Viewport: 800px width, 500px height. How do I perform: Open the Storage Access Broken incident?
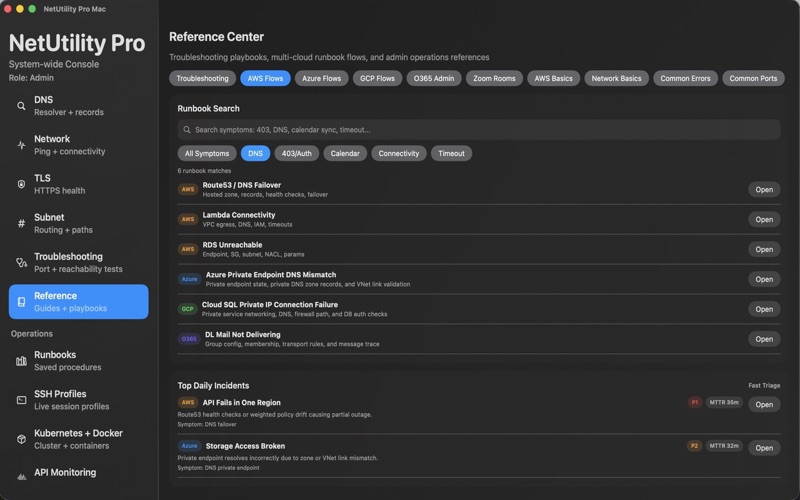point(764,448)
